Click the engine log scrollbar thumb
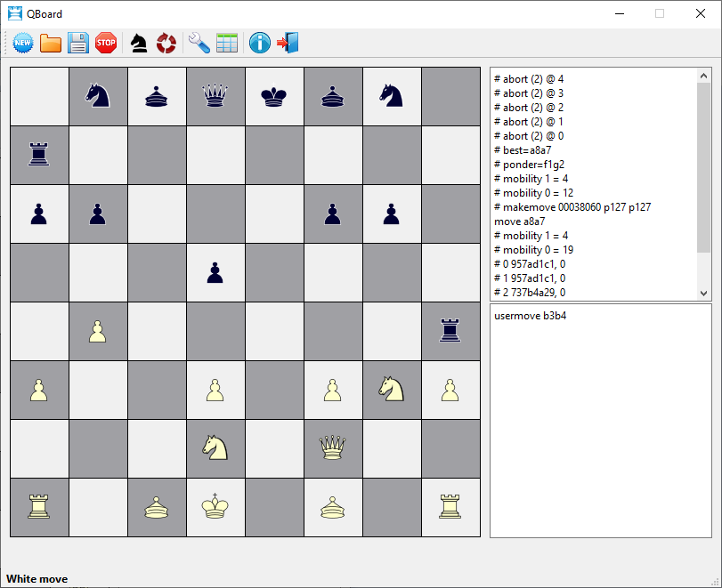The width and height of the screenshot is (722, 588). tap(703, 168)
